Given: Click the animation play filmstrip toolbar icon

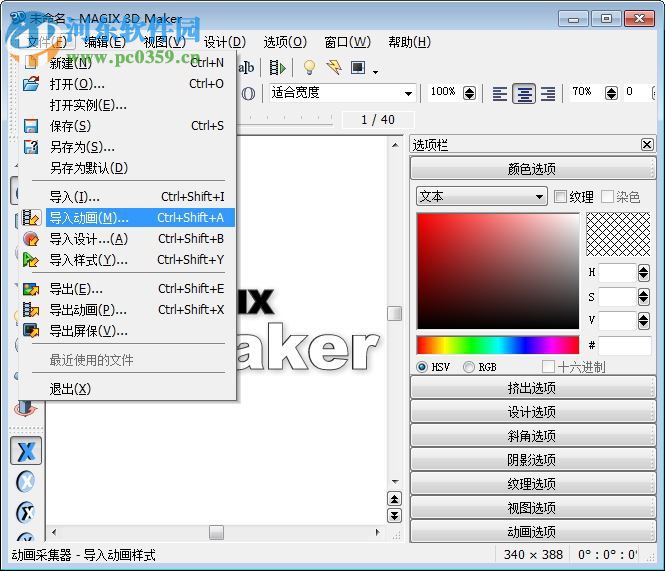Looking at the screenshot, I should (x=278, y=67).
